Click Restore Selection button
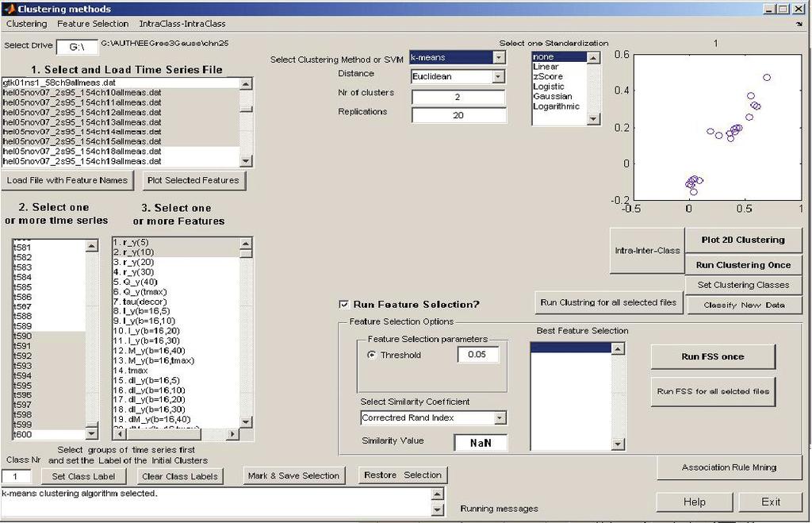 [402, 475]
